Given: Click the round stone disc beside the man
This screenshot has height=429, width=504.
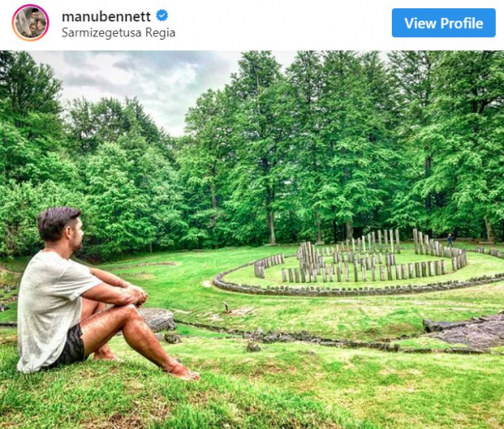Looking at the screenshot, I should coord(158,319).
